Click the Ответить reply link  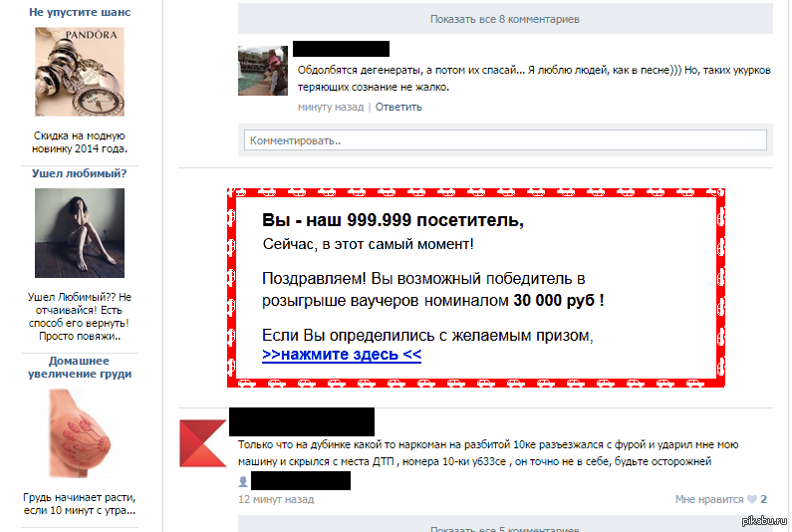pos(398,108)
